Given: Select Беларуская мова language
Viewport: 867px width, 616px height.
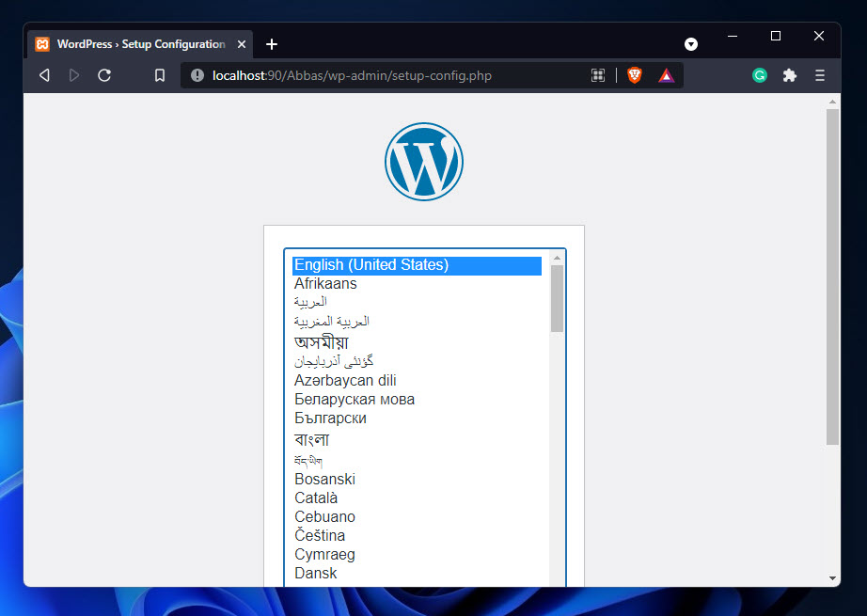Looking at the screenshot, I should (417, 400).
